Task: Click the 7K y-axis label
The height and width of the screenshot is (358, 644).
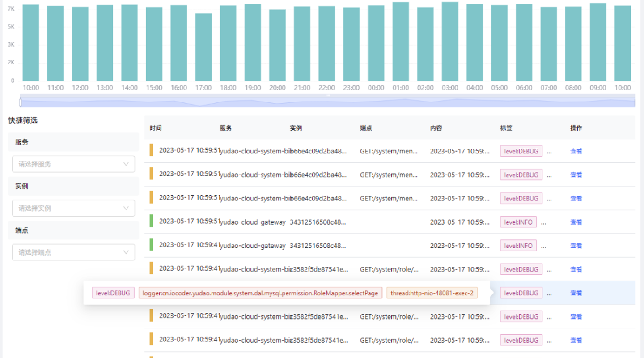Action: click(x=11, y=9)
